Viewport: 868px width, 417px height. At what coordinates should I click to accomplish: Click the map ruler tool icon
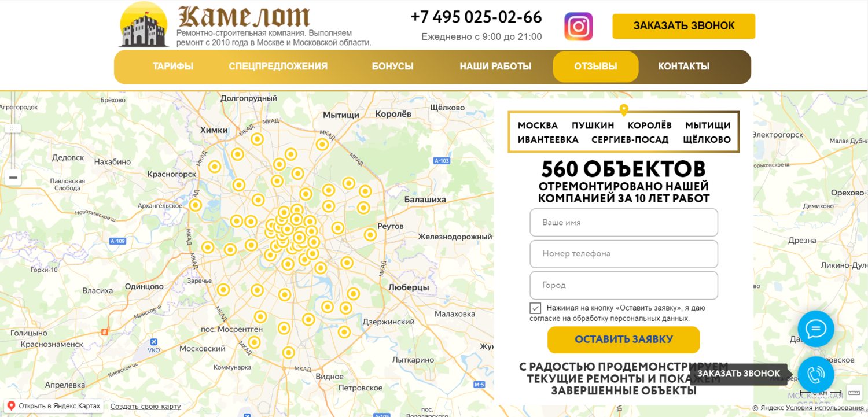(x=854, y=393)
